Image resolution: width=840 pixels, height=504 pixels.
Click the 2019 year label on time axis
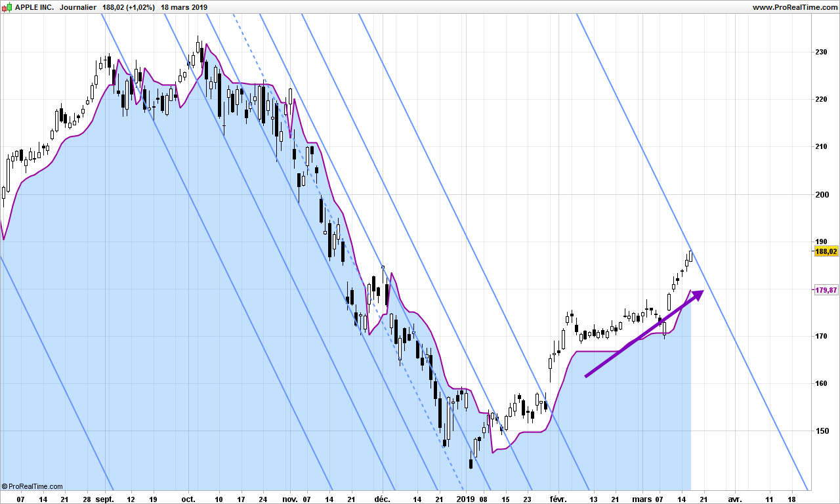[x=465, y=499]
